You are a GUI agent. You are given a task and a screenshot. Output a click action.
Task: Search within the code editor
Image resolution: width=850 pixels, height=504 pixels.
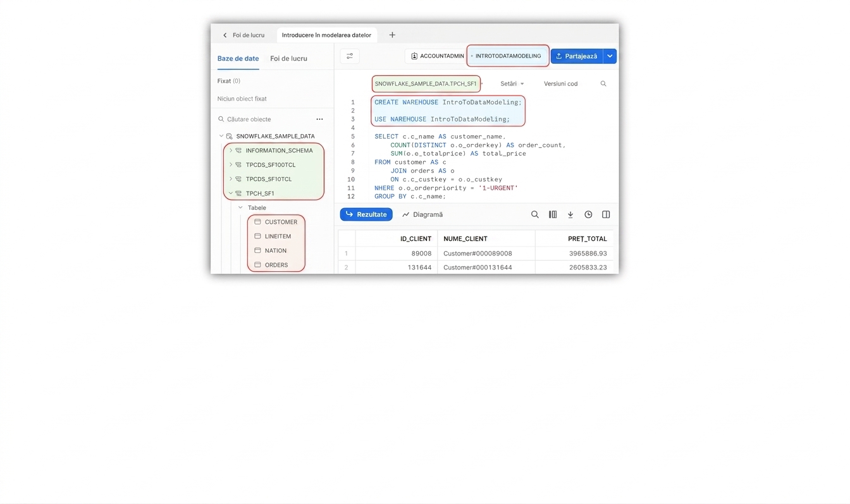pos(603,83)
